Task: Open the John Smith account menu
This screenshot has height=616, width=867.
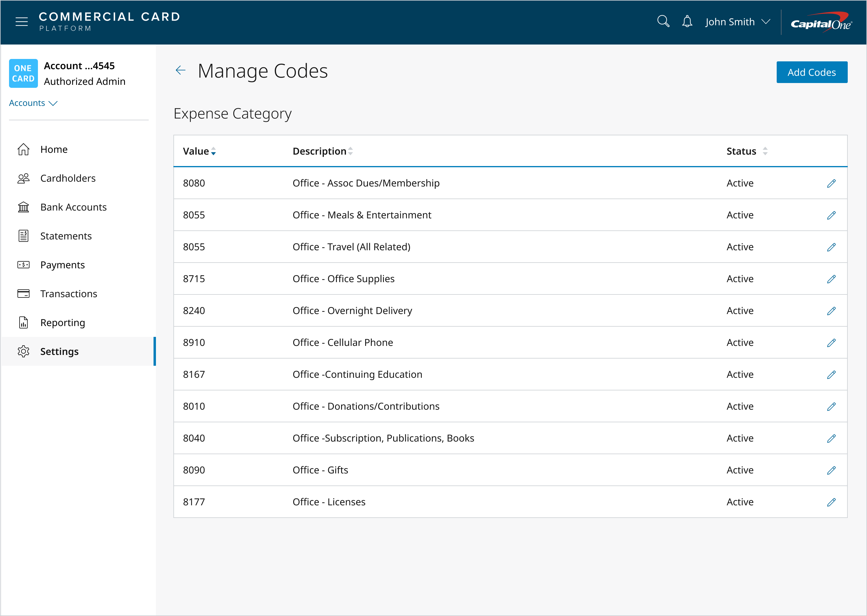Action: tap(737, 22)
